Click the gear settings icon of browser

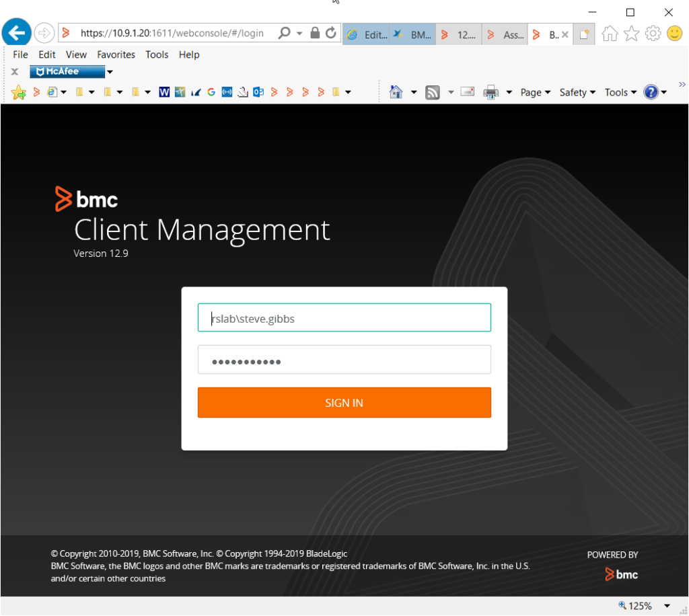click(653, 34)
